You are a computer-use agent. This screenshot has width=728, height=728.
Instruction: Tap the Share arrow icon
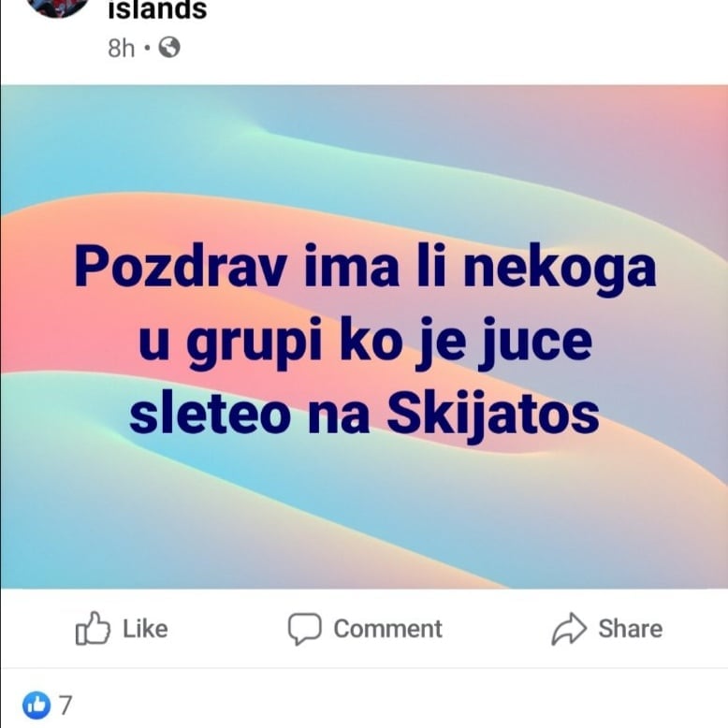569,629
